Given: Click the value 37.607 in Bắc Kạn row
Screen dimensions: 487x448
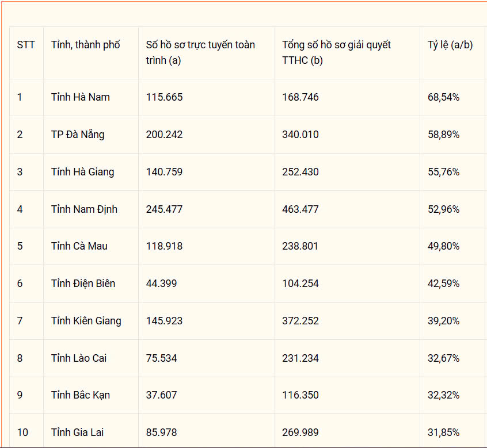Looking at the screenshot, I should [x=162, y=395].
